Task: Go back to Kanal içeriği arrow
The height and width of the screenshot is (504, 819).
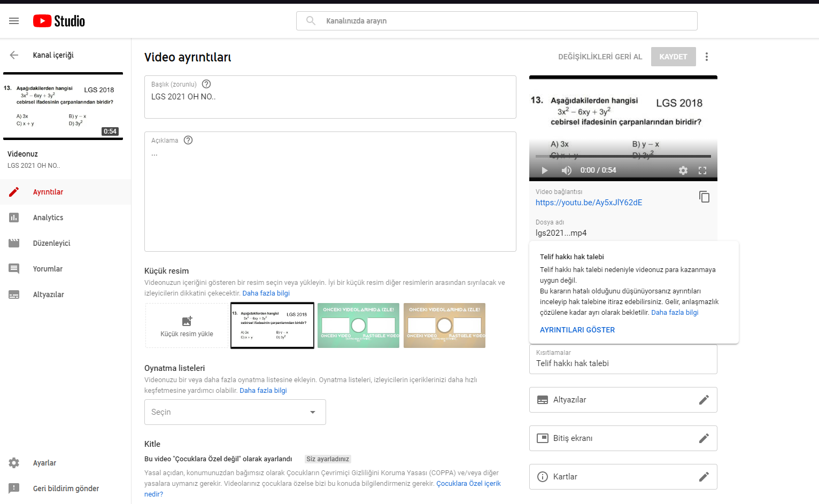Action: tap(14, 55)
